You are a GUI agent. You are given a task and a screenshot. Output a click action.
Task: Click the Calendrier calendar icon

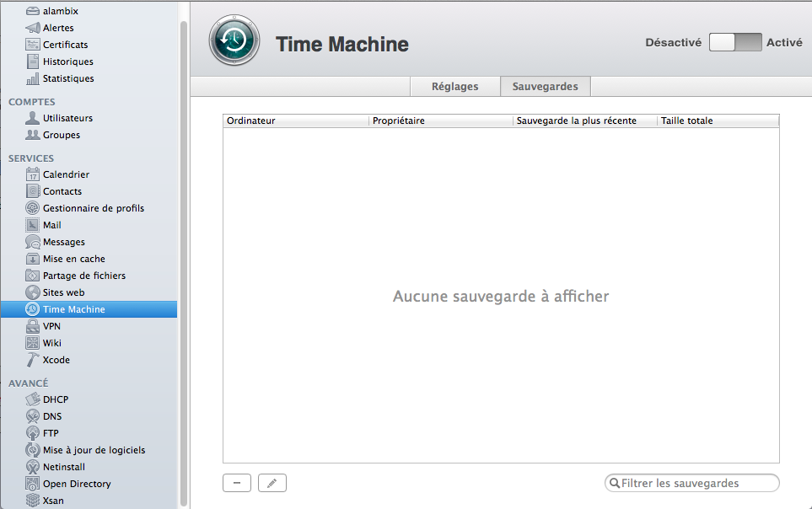33,174
